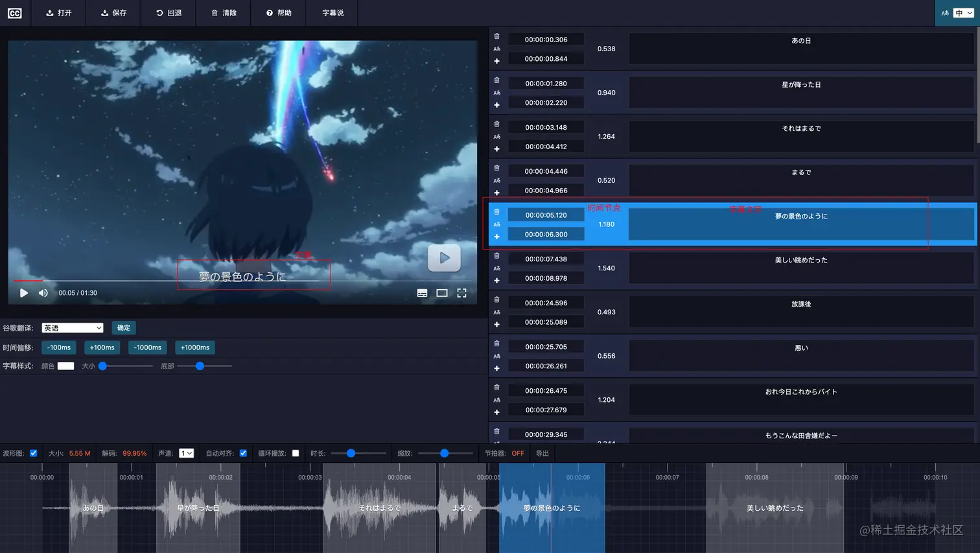Open the 声道 channel dropdown
Image resolution: width=980 pixels, height=553 pixels.
(187, 453)
